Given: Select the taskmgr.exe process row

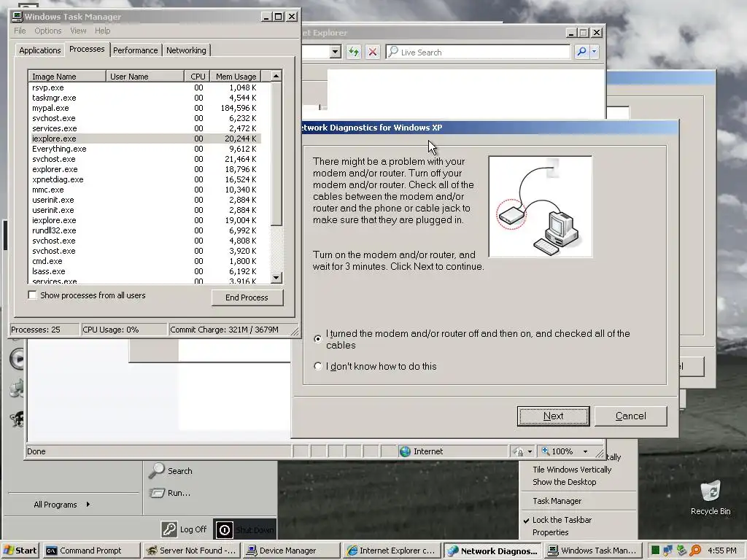Looking at the screenshot, I should pyautogui.click(x=145, y=98).
